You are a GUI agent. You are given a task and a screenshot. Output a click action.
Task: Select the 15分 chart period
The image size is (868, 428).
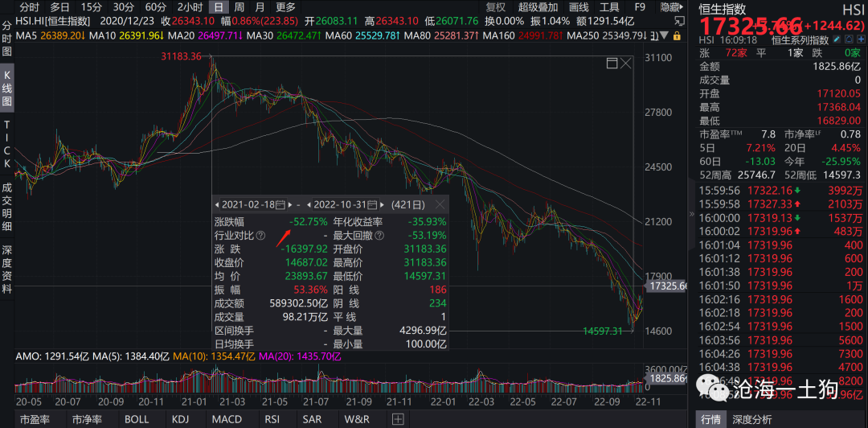point(92,7)
